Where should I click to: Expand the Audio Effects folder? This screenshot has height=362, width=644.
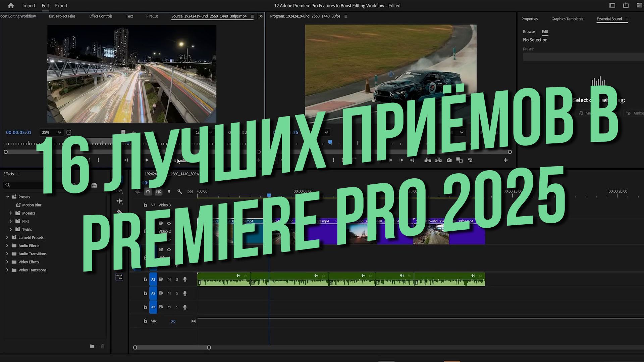tap(7, 245)
